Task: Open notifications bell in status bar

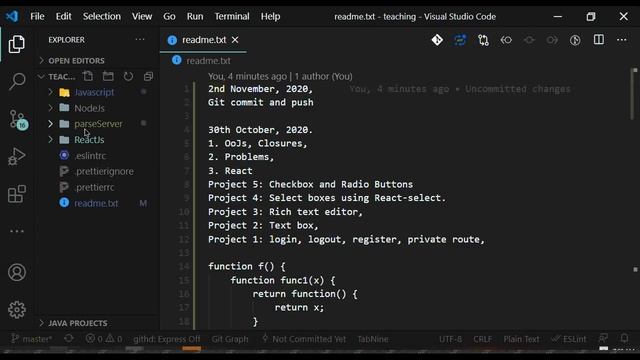Action: coord(624,338)
